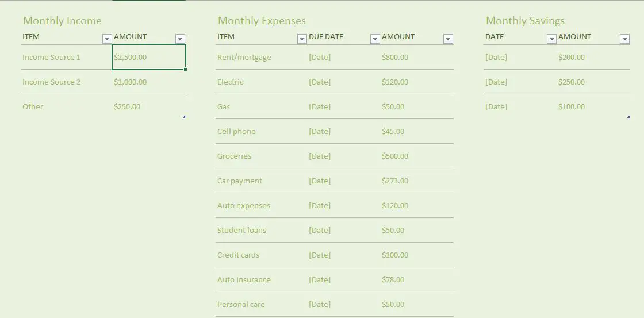The width and height of the screenshot is (644, 318).
Task: Open the Monthly Savings AMOUNT filter dropdown
Action: coord(624,39)
